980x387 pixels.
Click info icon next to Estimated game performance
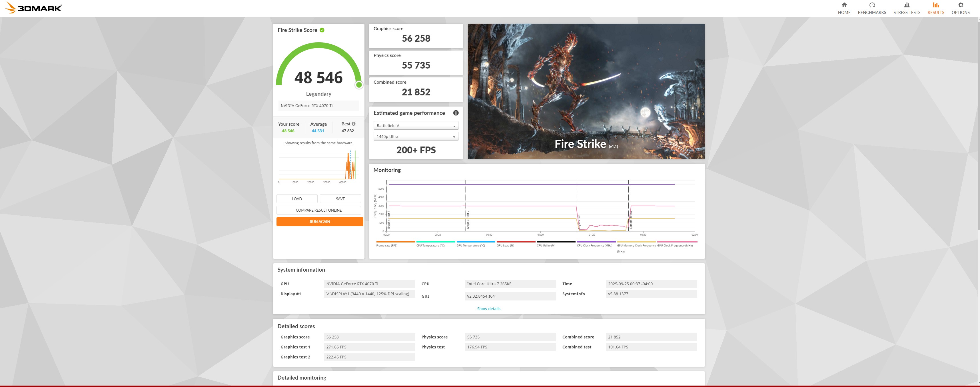[456, 113]
